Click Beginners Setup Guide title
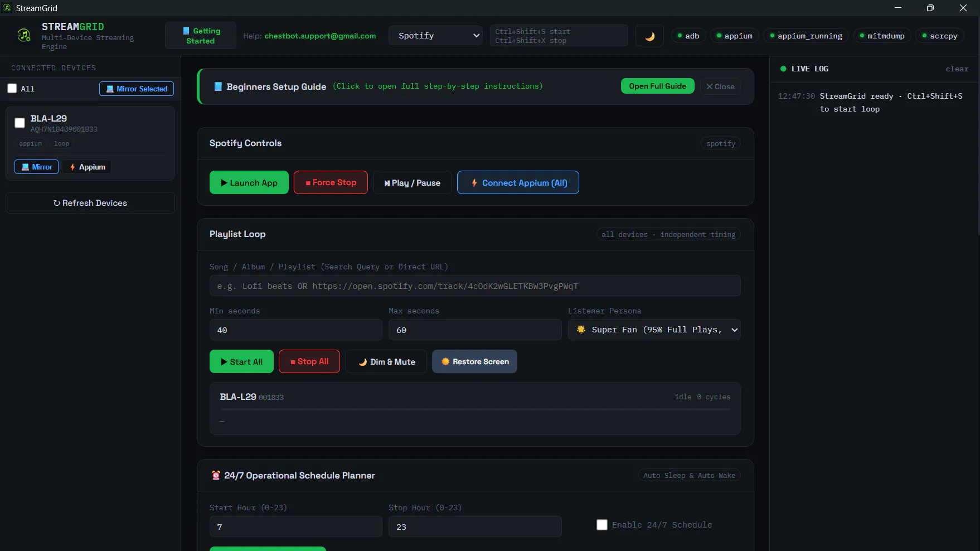980x551 pixels. pos(276,86)
